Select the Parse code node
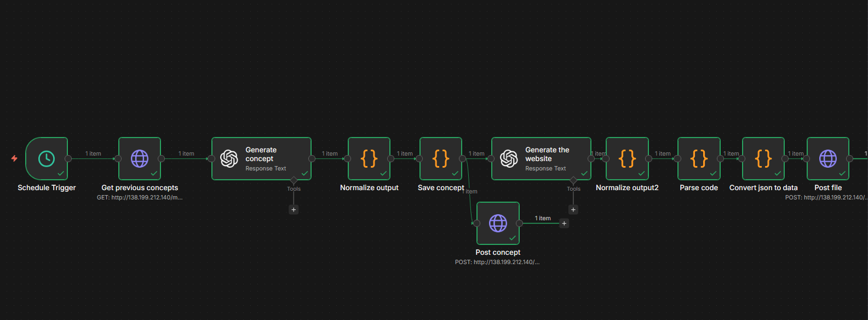 click(x=699, y=158)
